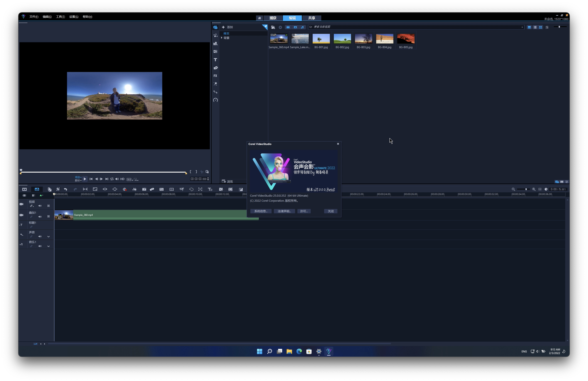
Task: Switch to the 共享 tab
Action: (312, 18)
